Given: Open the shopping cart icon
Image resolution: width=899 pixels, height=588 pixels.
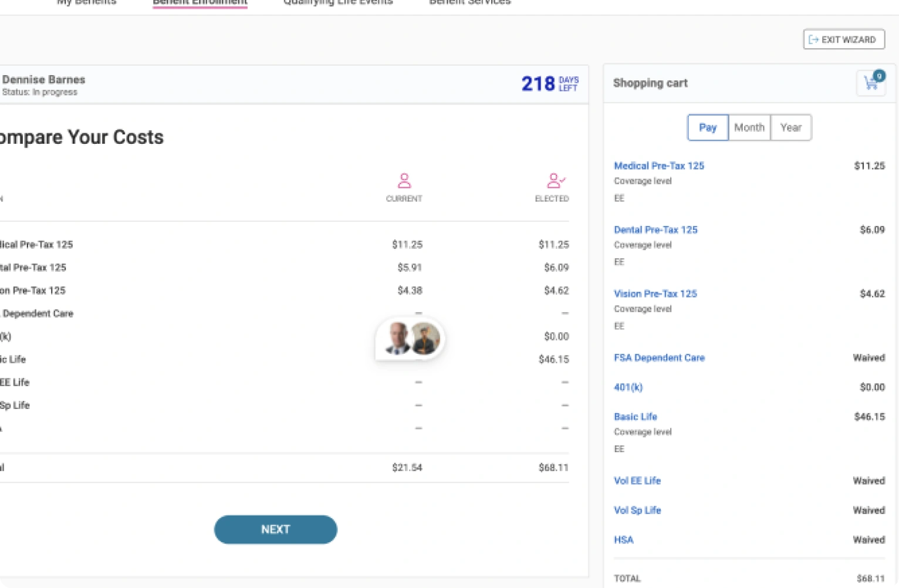Looking at the screenshot, I should [x=871, y=83].
